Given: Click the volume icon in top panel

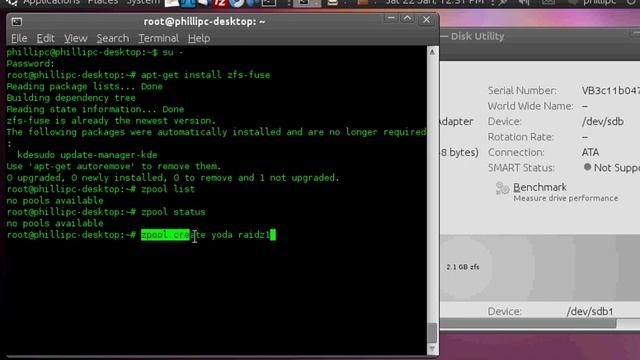Looking at the screenshot, I should [523, 2].
